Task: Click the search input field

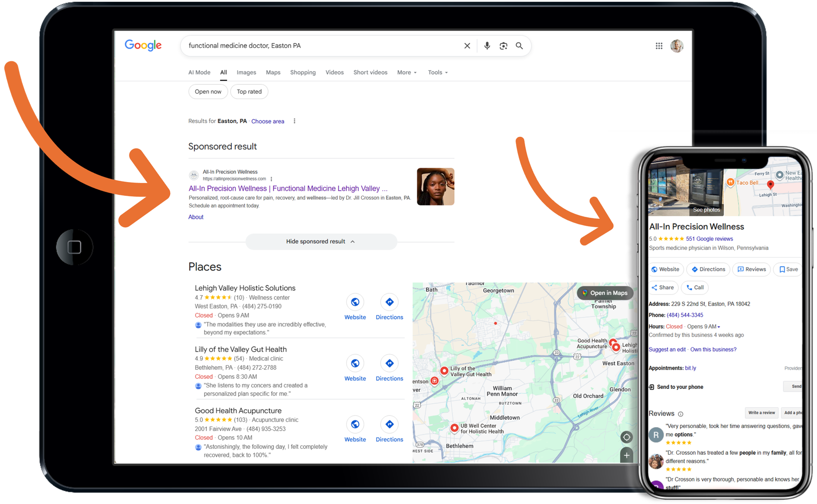Action: coord(320,46)
